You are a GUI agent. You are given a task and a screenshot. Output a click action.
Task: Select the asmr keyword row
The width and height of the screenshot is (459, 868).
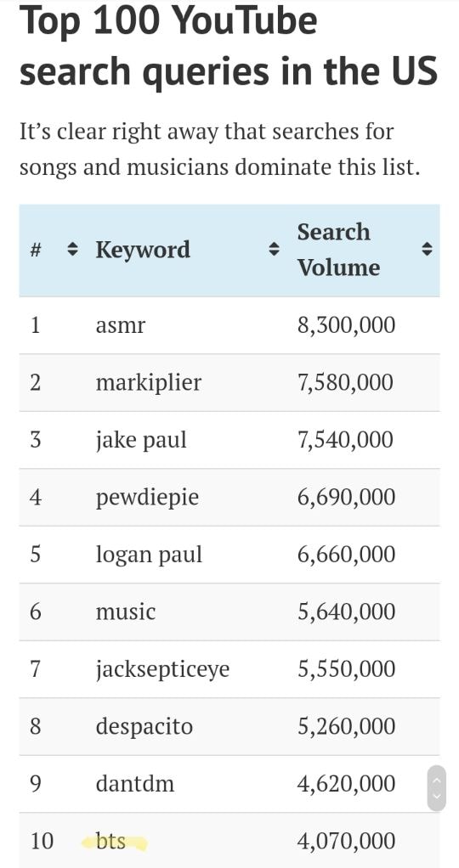[x=229, y=325]
